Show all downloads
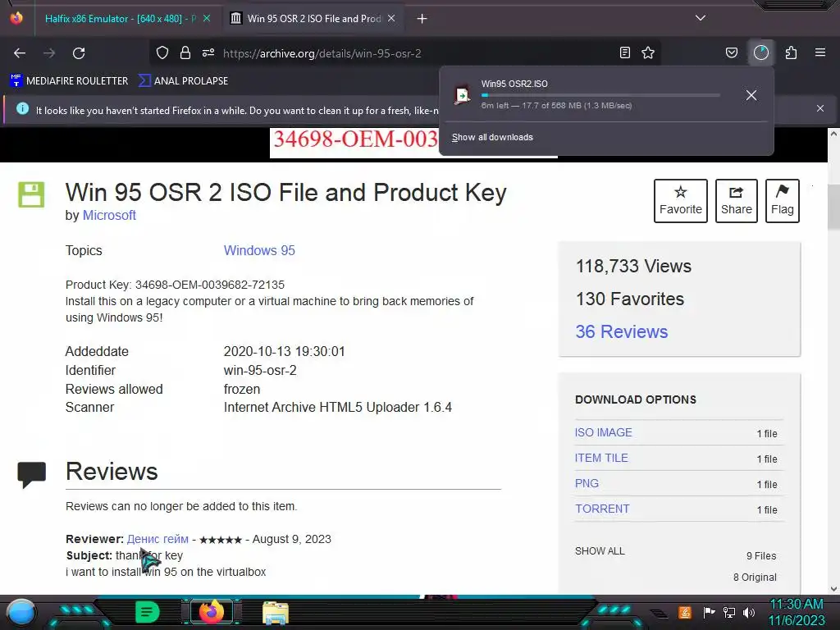Screen dimensions: 840x630 click(x=492, y=138)
